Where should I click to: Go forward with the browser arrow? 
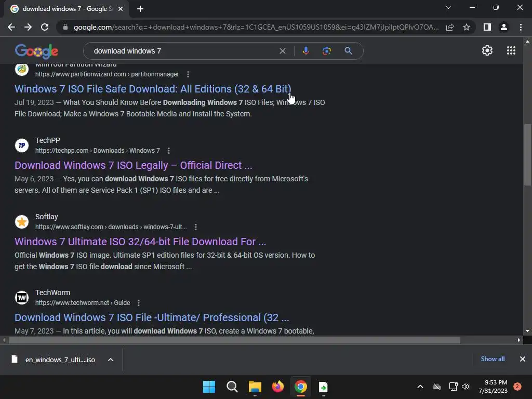pyautogui.click(x=28, y=27)
